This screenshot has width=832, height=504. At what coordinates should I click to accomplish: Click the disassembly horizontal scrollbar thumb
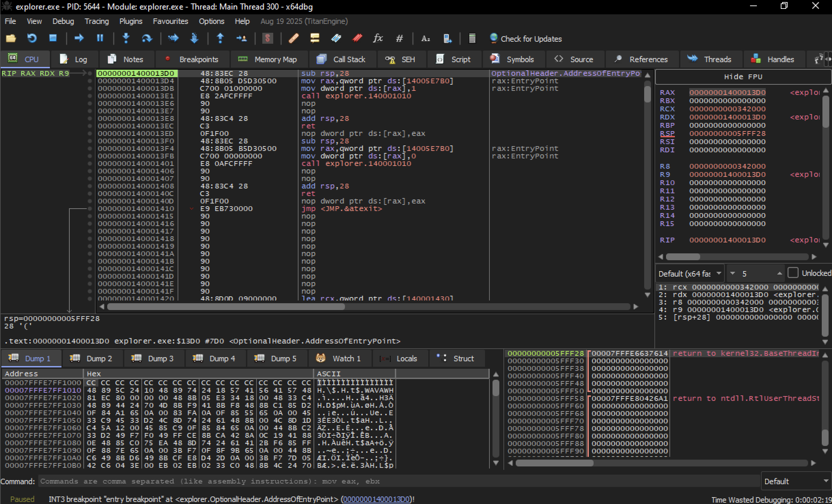(226, 307)
